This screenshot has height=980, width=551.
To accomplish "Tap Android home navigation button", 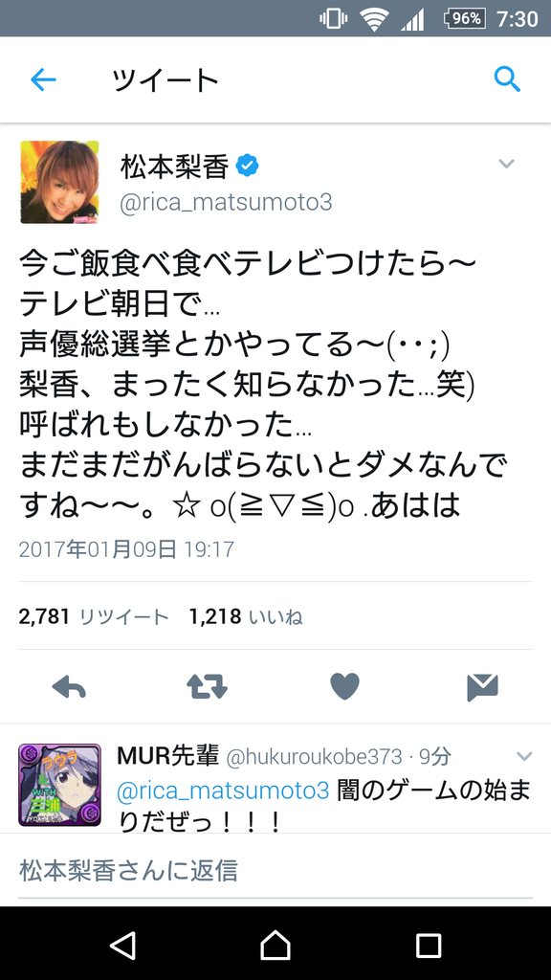I will [x=275, y=945].
